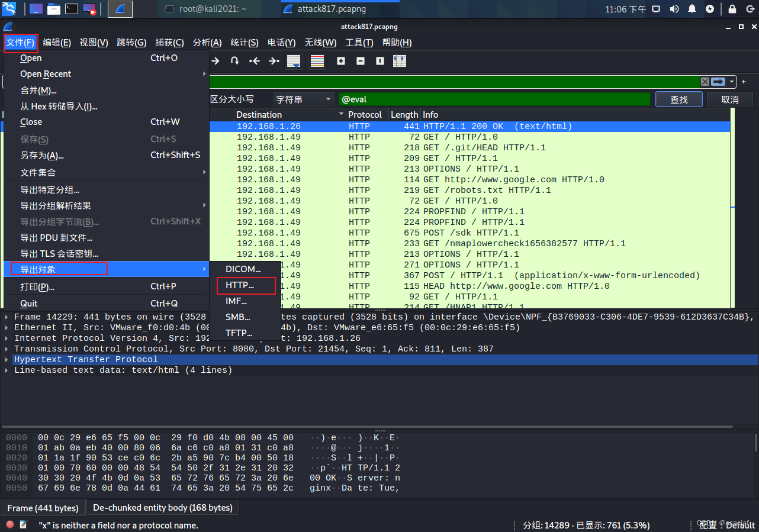
Task: Select the POST /sdk HTTP/1.1 packet row
Action: click(471, 233)
